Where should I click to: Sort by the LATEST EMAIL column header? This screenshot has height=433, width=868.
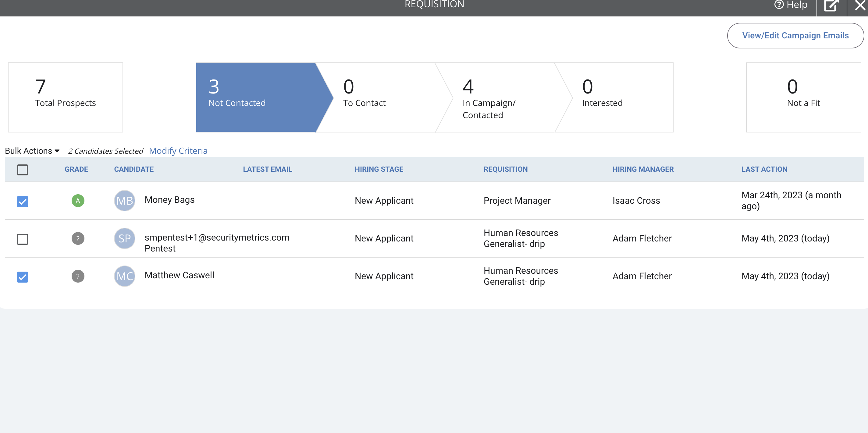tap(268, 169)
